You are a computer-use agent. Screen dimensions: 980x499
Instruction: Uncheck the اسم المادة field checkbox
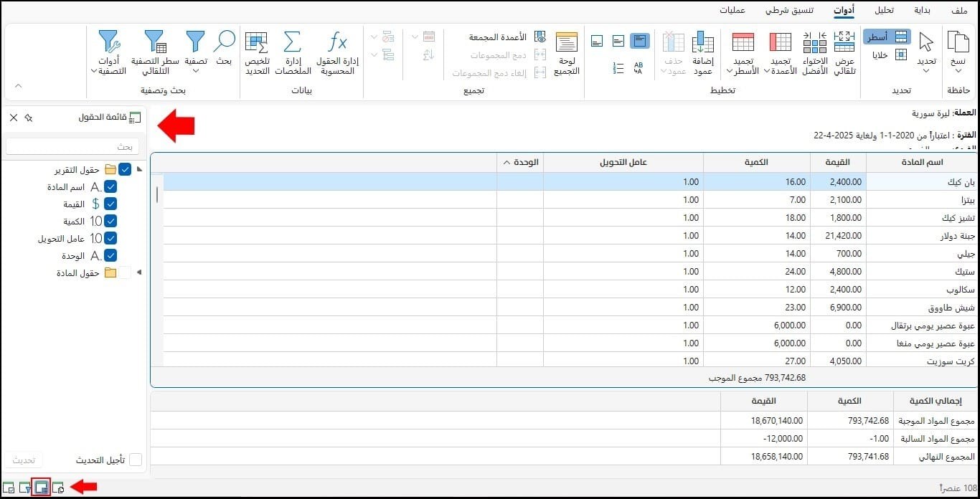pos(110,187)
